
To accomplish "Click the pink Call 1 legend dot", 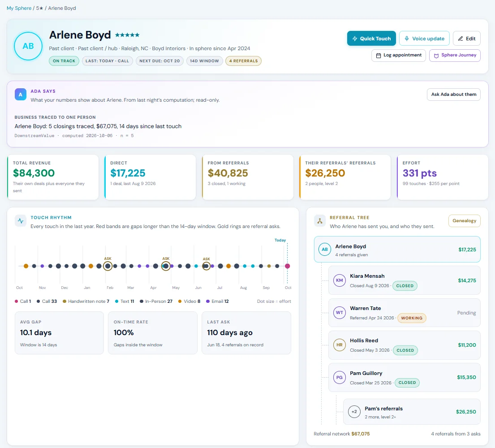I will click(17, 301).
